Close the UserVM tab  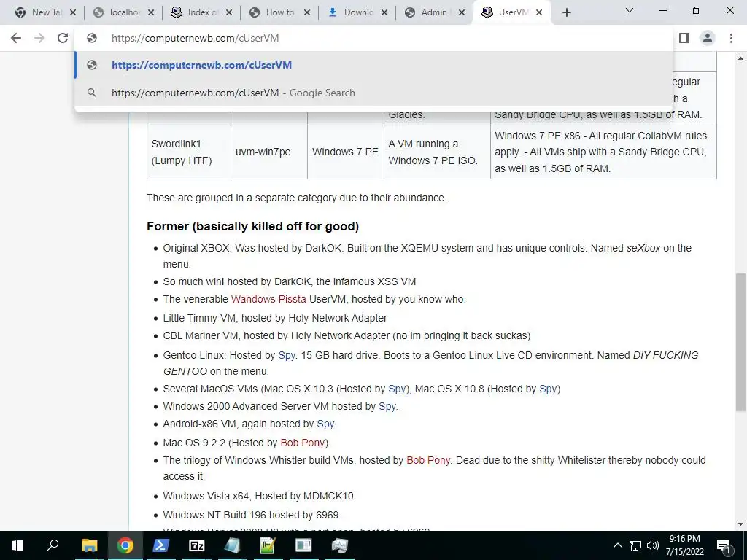click(539, 13)
